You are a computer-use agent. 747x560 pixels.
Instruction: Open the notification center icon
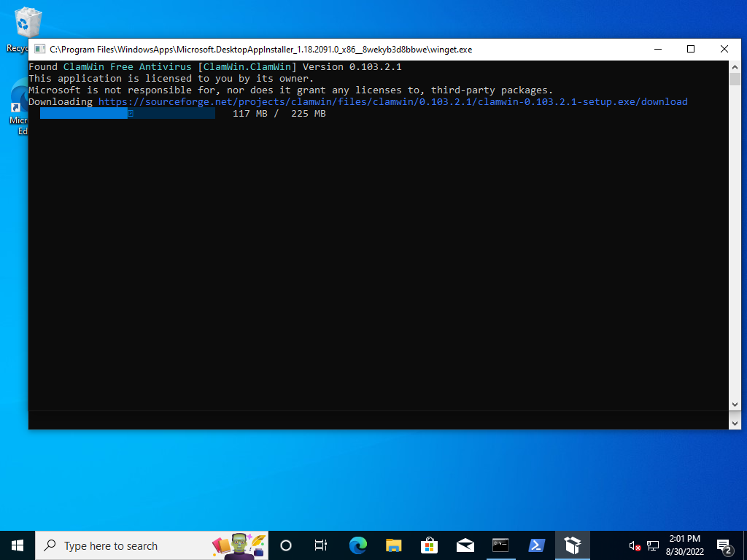point(724,545)
